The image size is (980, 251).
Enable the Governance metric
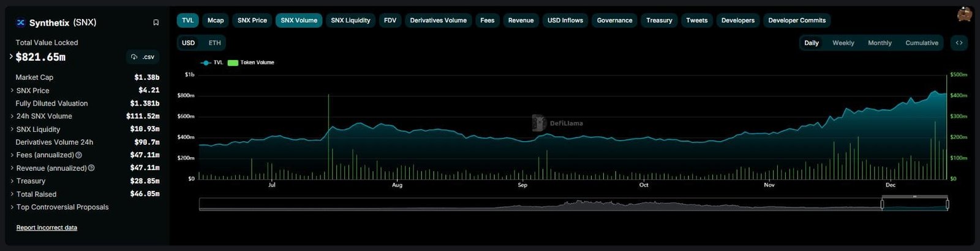(x=614, y=20)
